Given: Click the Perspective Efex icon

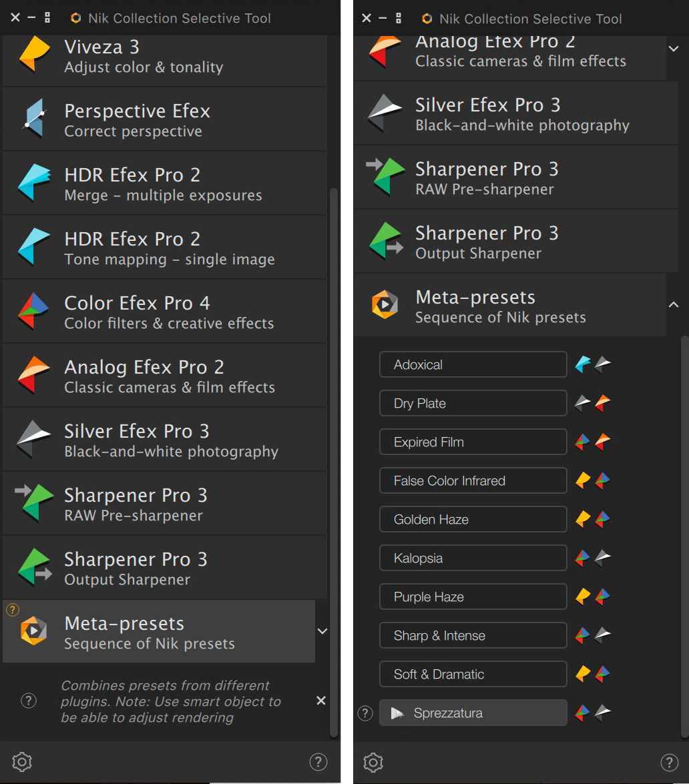Looking at the screenshot, I should tap(33, 119).
